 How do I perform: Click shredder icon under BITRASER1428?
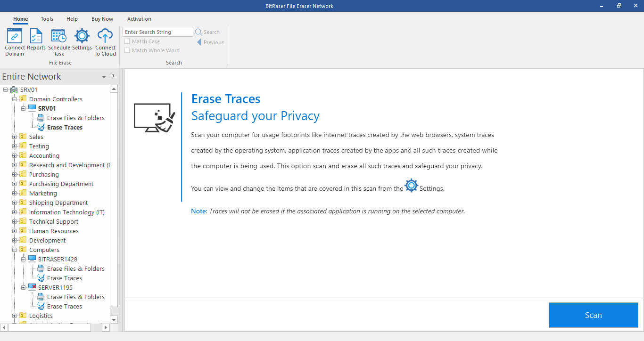pos(41,268)
